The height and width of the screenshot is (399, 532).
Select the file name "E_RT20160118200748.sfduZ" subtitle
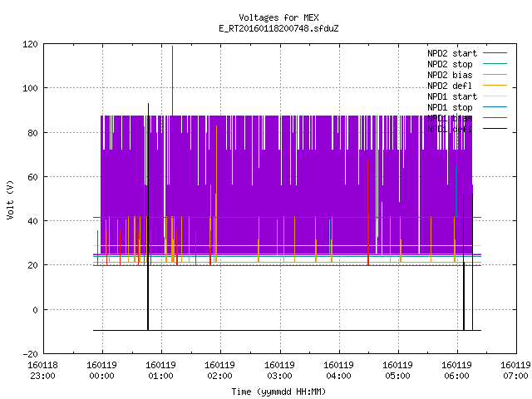coord(278,28)
